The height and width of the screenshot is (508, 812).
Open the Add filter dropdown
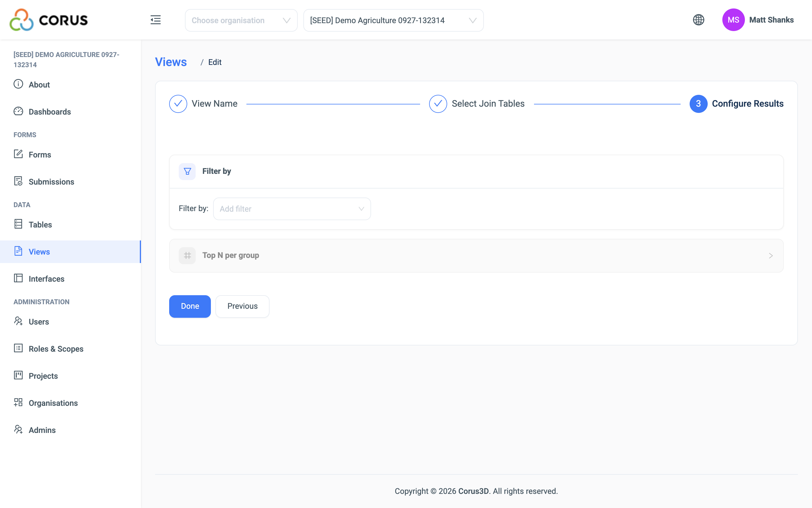point(292,209)
